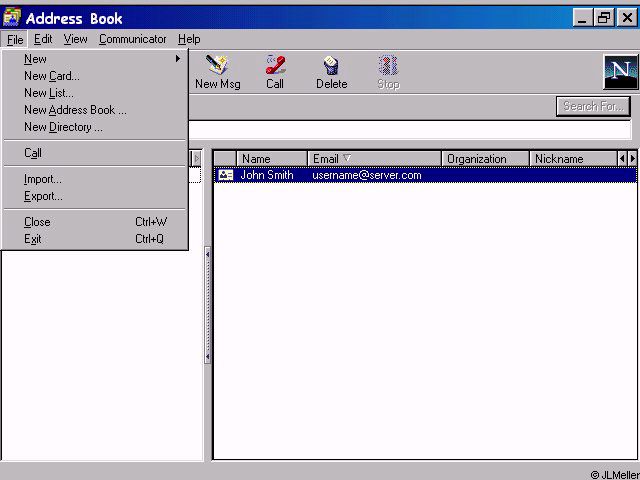Select New Address Book ... menu entry
Screen dimensions: 640x480
95,110
